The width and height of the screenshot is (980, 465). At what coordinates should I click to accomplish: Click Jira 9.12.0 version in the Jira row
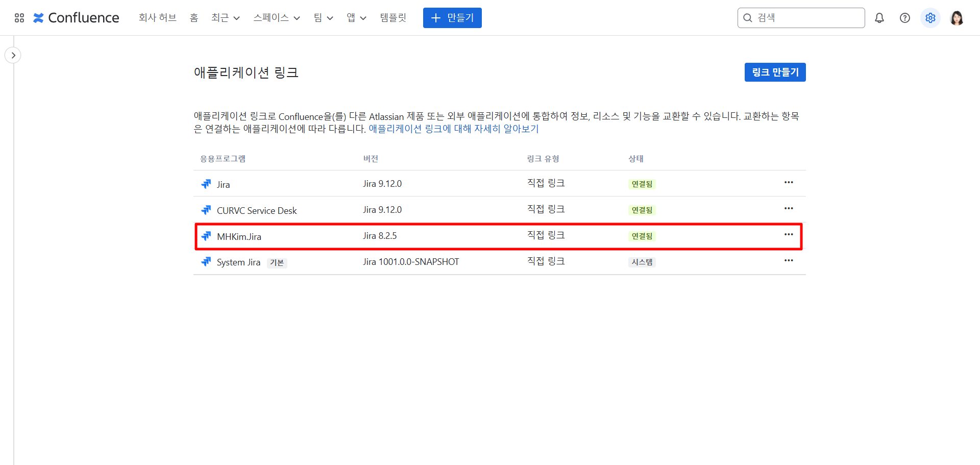tap(382, 184)
